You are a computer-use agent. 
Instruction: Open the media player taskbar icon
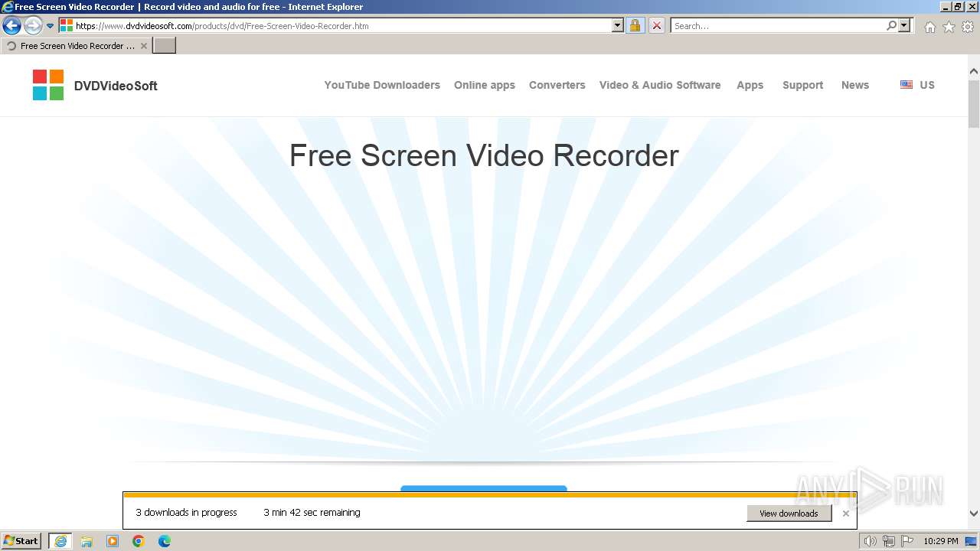[x=113, y=541]
